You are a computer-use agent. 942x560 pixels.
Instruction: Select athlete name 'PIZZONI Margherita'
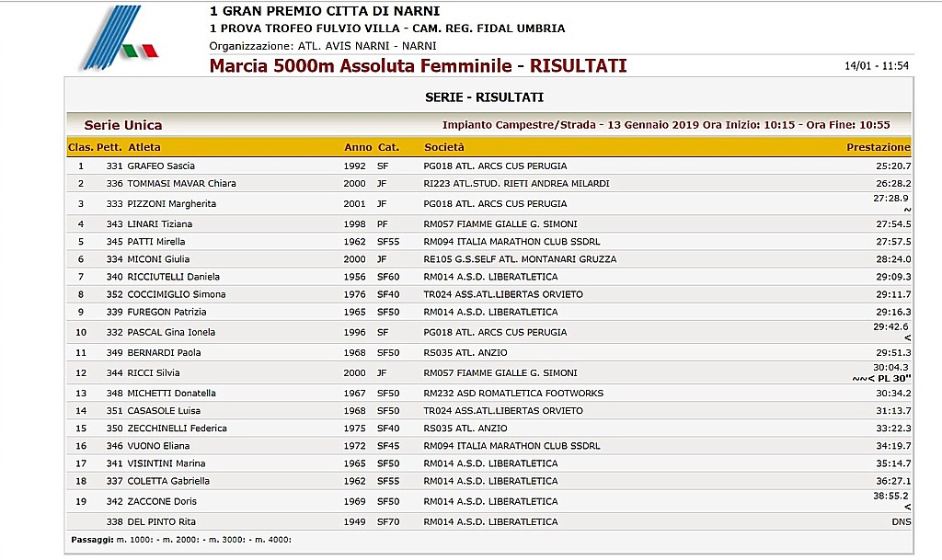[172, 203]
